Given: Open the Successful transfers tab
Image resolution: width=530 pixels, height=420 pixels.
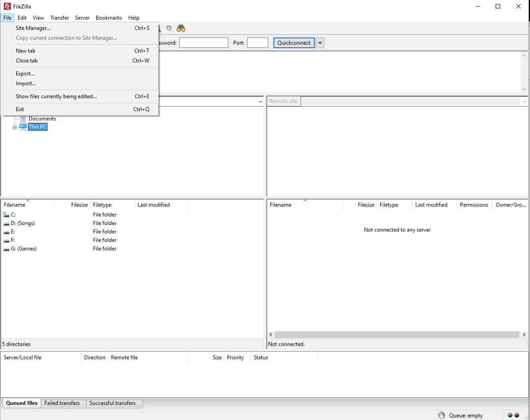Looking at the screenshot, I should (112, 403).
